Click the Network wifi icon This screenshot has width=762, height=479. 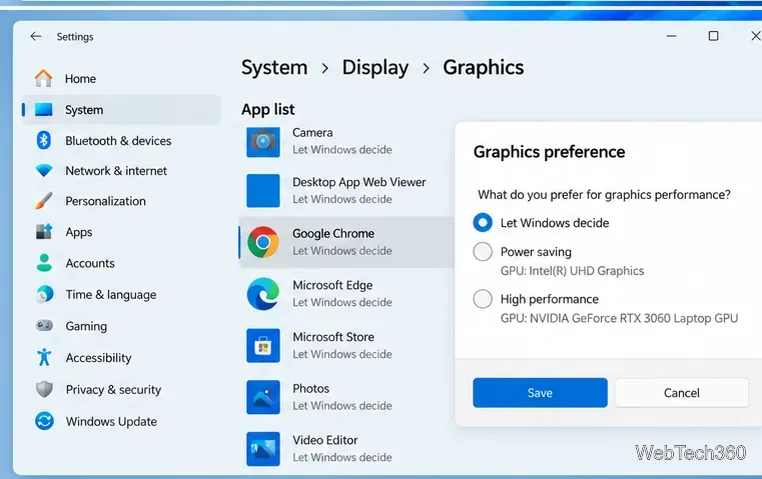coord(44,171)
